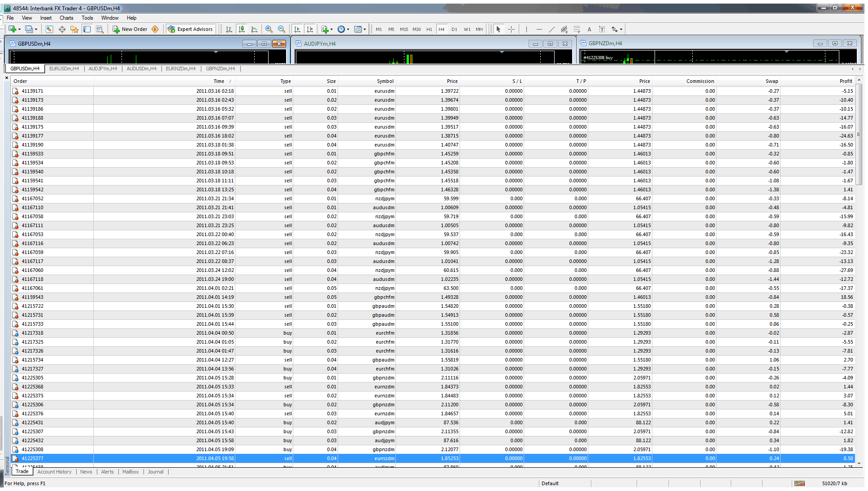Select the Draw trendline tool
The height and width of the screenshot is (491, 868).
[551, 29]
